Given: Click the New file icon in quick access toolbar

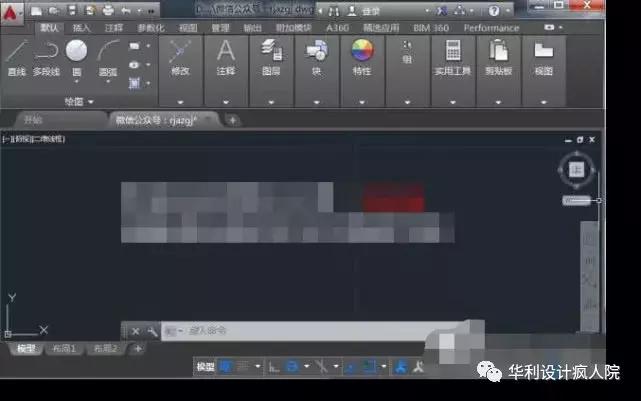Looking at the screenshot, I should pyautogui.click(x=36, y=11).
